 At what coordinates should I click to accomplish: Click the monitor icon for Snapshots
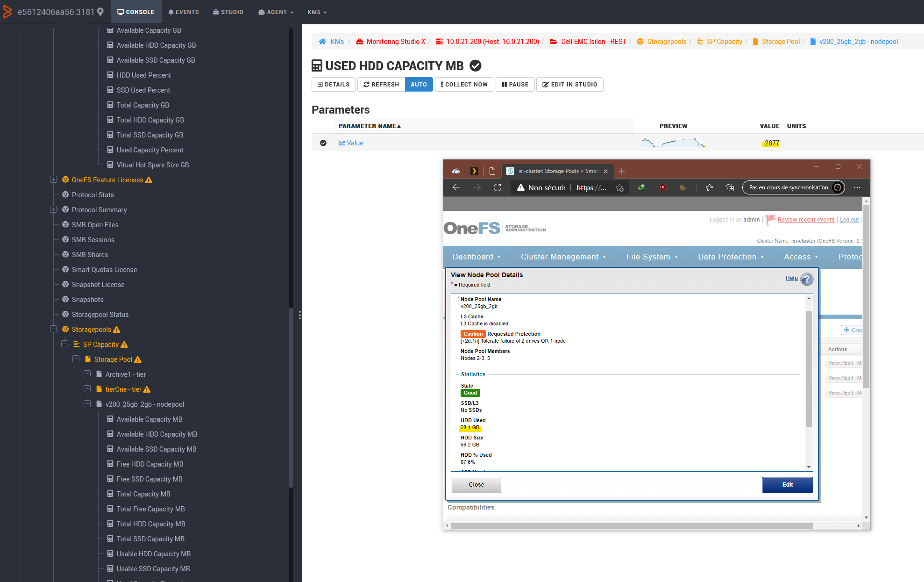65,300
